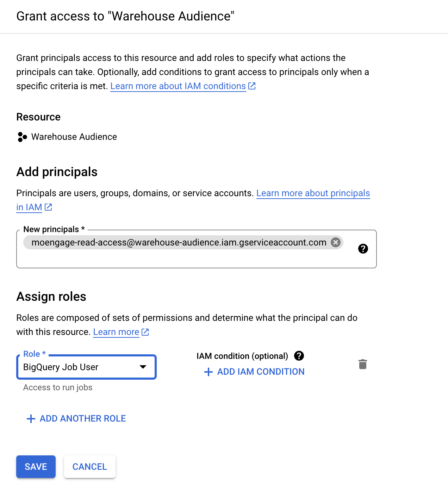
Task: Expand role list using dropdown arrow
Action: coord(143,367)
